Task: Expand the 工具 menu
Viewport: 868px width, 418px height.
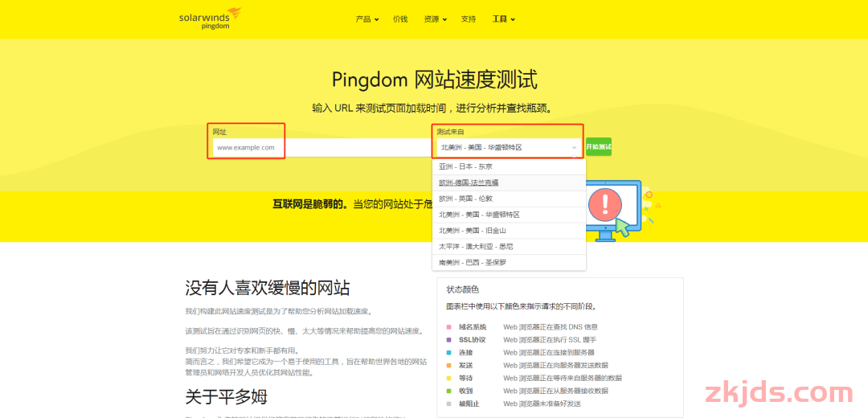Action: (503, 18)
